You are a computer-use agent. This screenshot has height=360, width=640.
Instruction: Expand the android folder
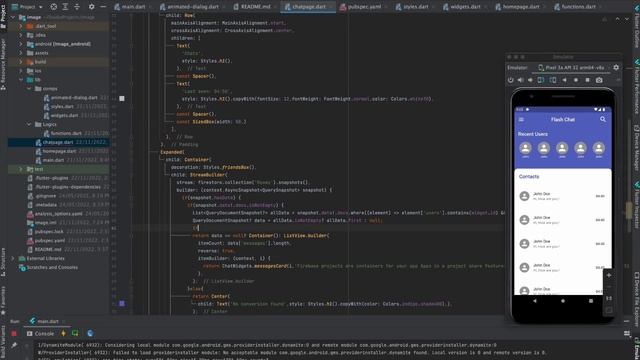pos(20,44)
